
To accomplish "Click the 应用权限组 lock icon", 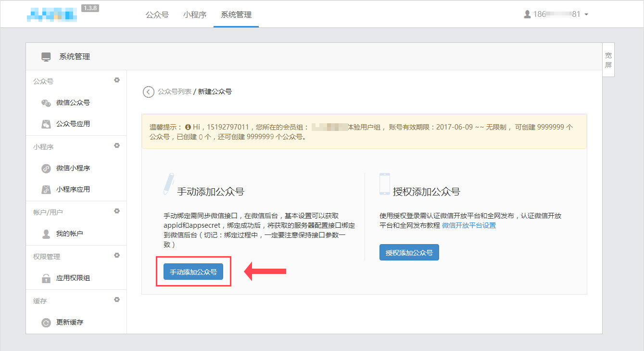I will 46,278.
